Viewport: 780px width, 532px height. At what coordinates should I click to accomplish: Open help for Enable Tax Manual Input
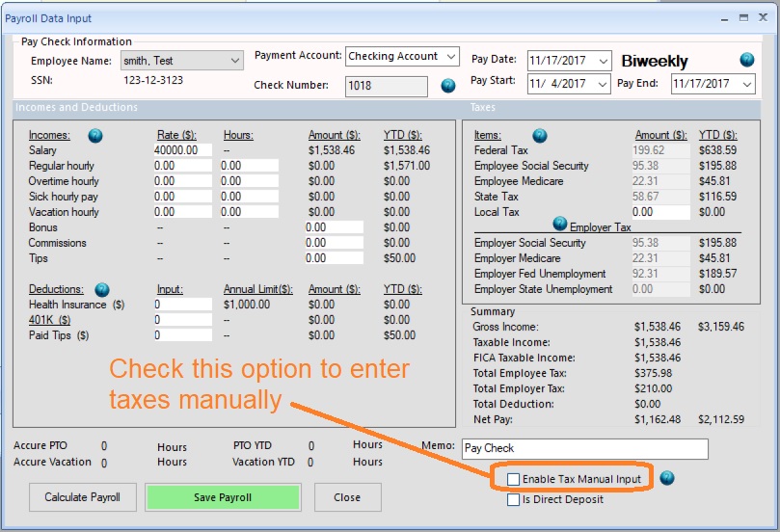coord(666,478)
